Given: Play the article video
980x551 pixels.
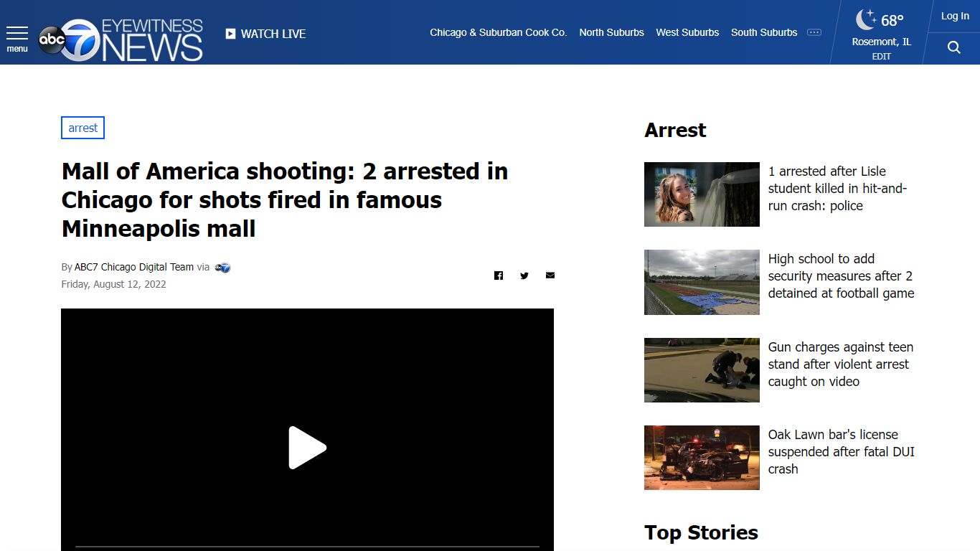Looking at the screenshot, I should [x=307, y=448].
